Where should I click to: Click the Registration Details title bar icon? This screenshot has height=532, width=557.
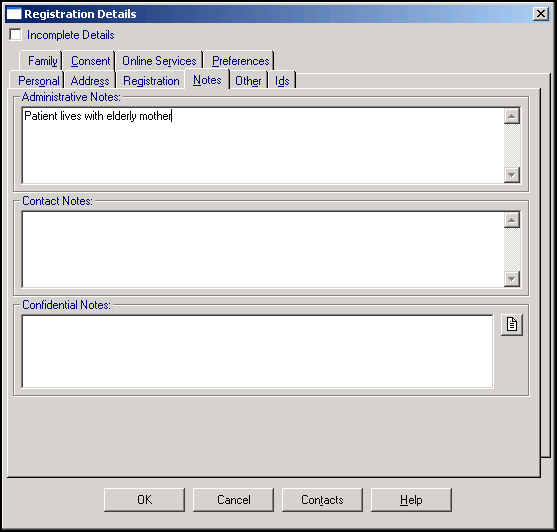click(14, 14)
